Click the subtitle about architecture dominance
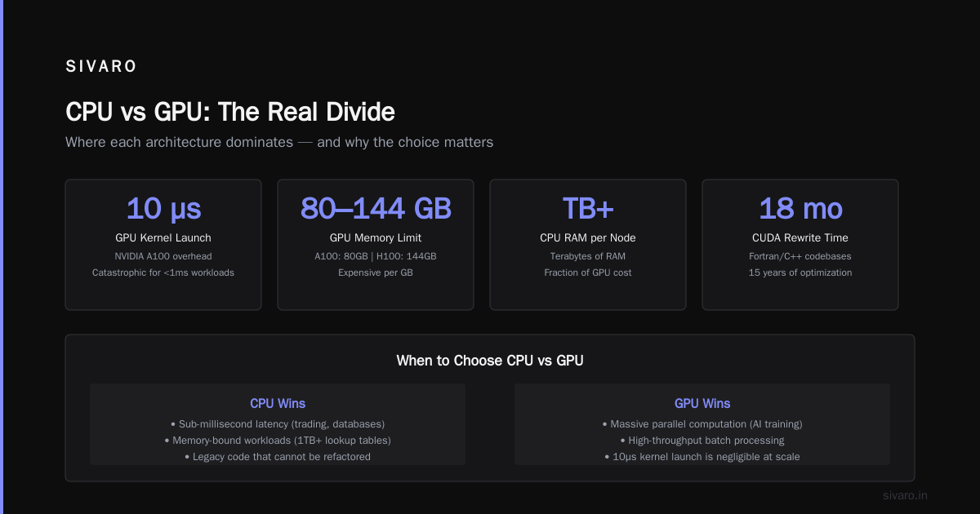Image resolution: width=980 pixels, height=514 pixels. (x=279, y=142)
